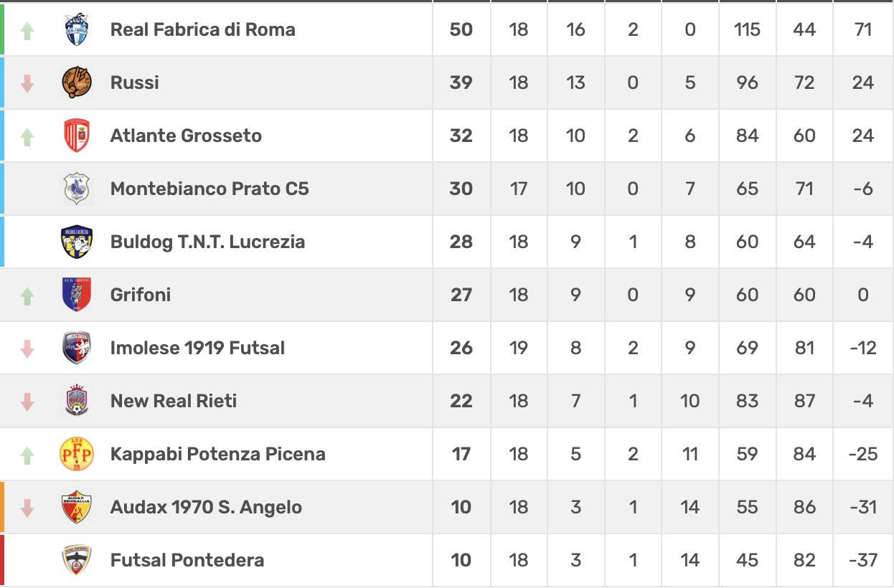Screen dimensions: 894x588
Task: Click the red relegation marker beside Futsal Pontedera
Action: (2, 560)
